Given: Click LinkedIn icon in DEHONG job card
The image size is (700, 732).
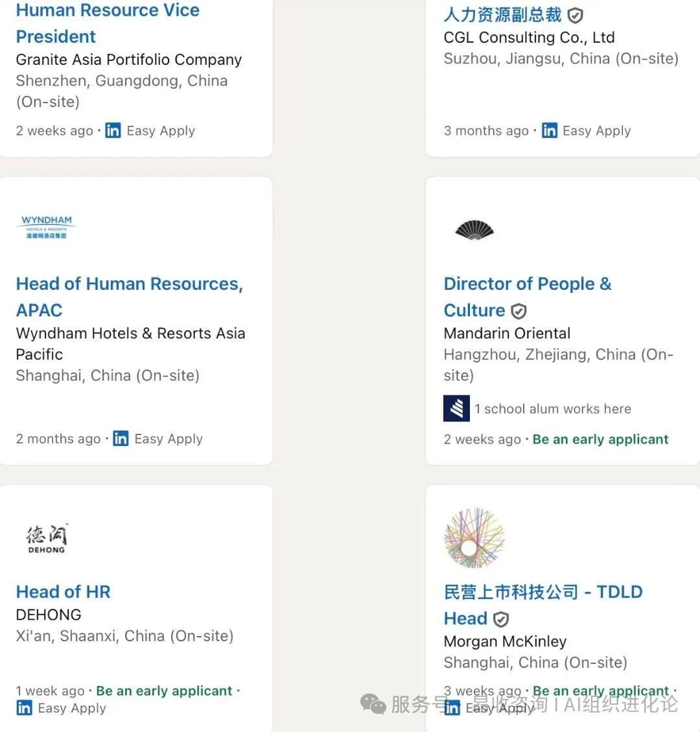Looking at the screenshot, I should coord(24,708).
